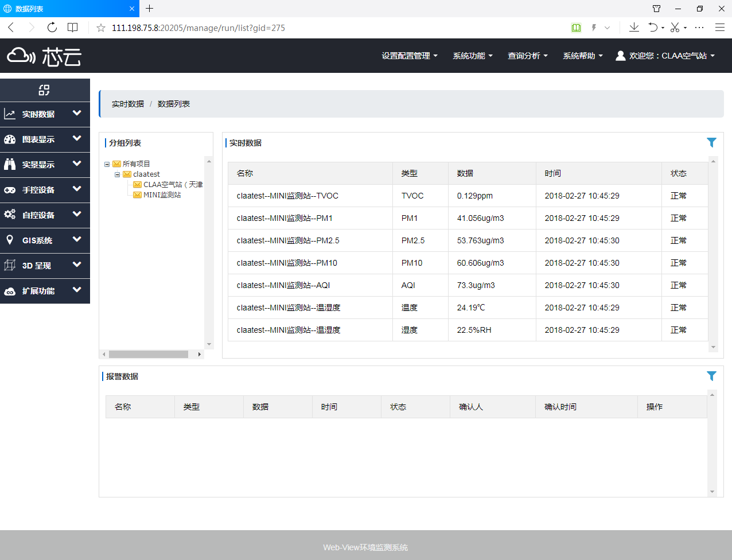Click the 时间 header in 实时数据 table

tap(553, 173)
